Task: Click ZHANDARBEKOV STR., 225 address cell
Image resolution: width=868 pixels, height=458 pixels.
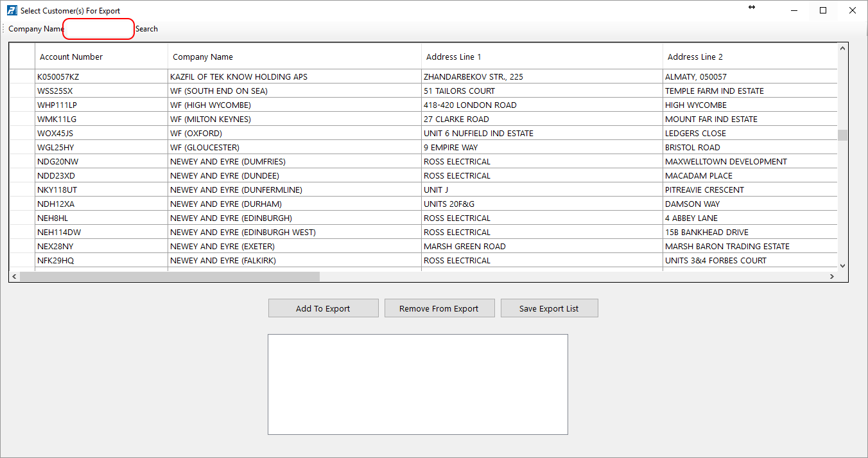Action: point(542,76)
